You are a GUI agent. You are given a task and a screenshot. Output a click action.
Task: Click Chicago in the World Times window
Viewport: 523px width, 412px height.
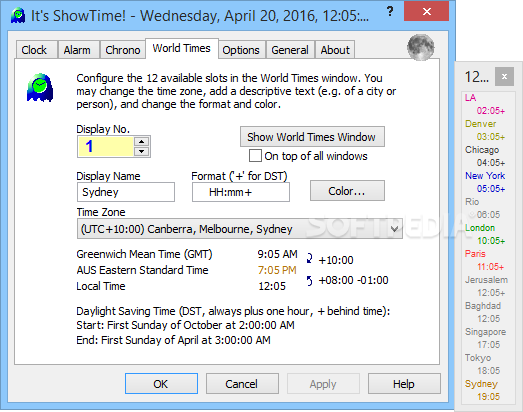(x=482, y=150)
